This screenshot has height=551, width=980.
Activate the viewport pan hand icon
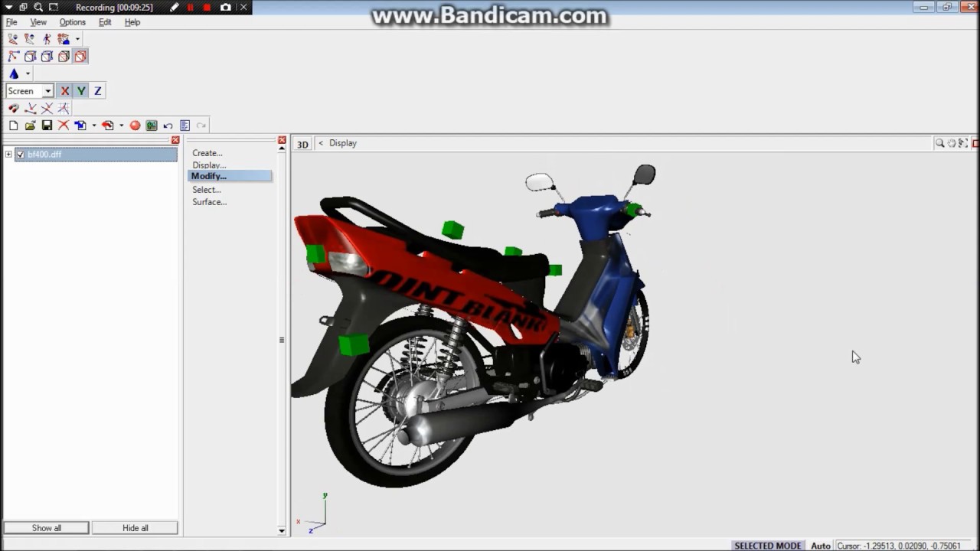(952, 143)
